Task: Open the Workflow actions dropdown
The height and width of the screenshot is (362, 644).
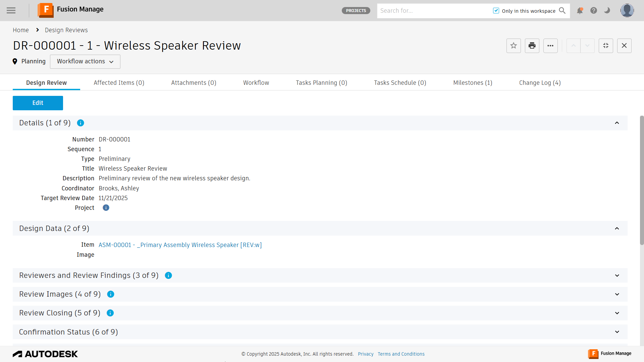Action: 85,62
